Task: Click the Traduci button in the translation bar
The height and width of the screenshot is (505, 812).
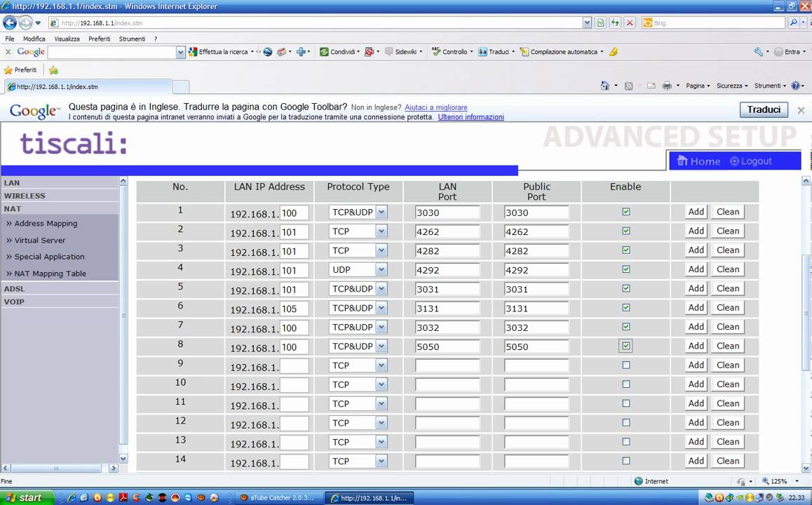Action: pos(764,110)
